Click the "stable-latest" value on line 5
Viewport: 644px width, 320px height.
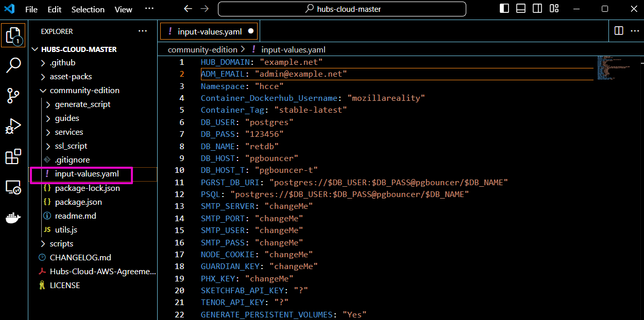point(311,110)
